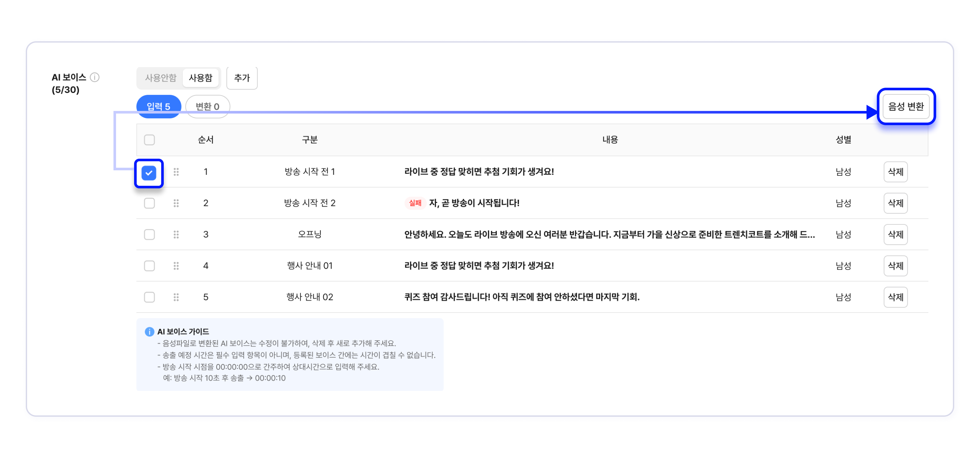Click the 추가 button

(241, 78)
